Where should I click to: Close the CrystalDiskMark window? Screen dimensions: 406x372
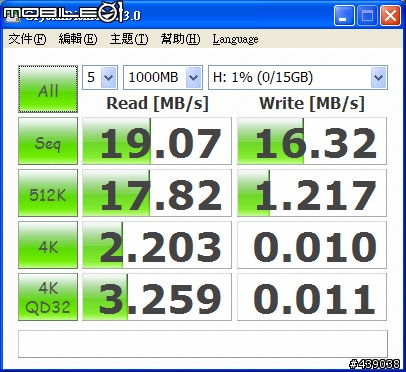[x=390, y=16]
